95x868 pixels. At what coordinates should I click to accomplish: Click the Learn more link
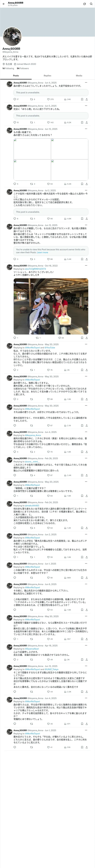[42, 252]
